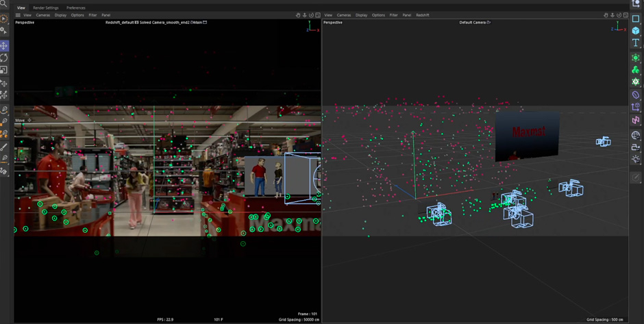Viewport: 644px width, 324px height.
Task: Click the Light object icon in right toolbar
Action: (x=636, y=159)
